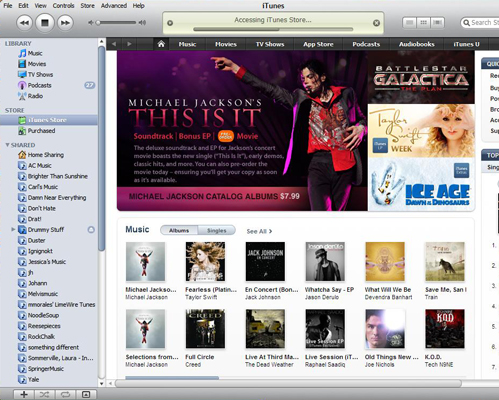Viewport: 499px width, 400px height.
Task: Open the File menu
Action: [x=8, y=6]
